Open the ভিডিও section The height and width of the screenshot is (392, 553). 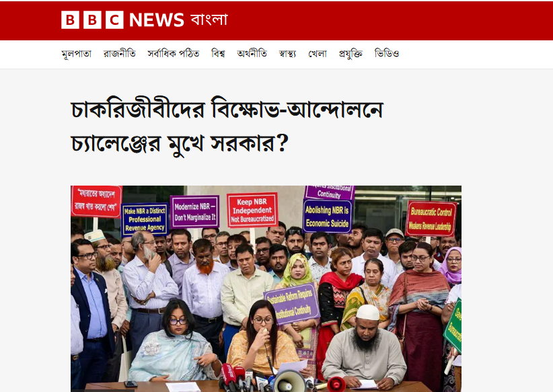[x=387, y=54]
